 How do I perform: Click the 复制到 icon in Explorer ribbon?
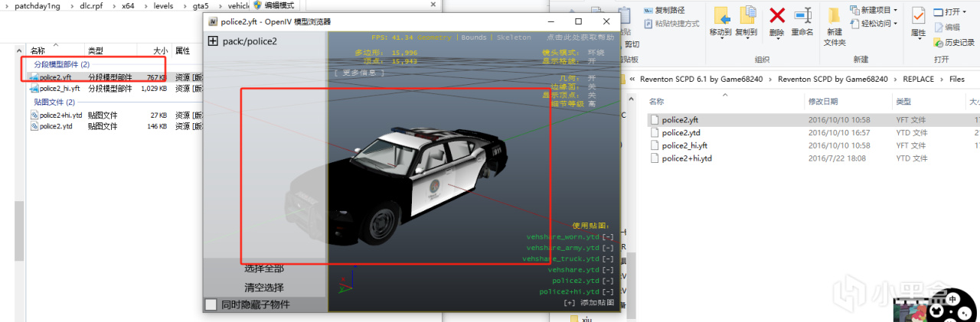(x=746, y=15)
